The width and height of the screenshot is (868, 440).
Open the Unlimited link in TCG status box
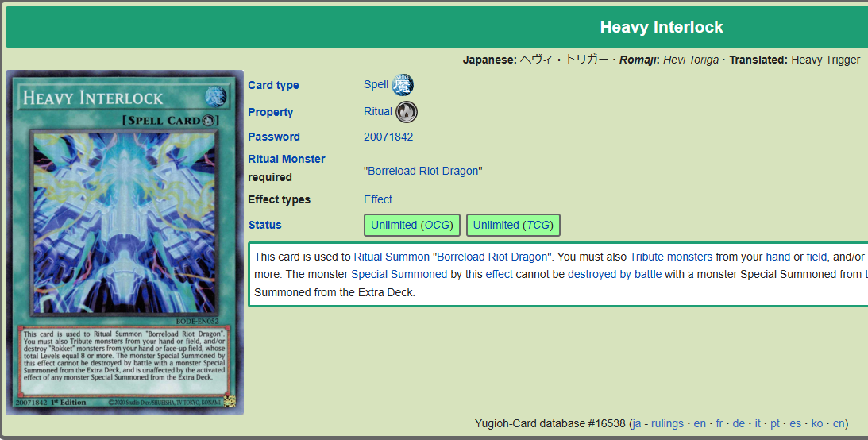point(496,225)
